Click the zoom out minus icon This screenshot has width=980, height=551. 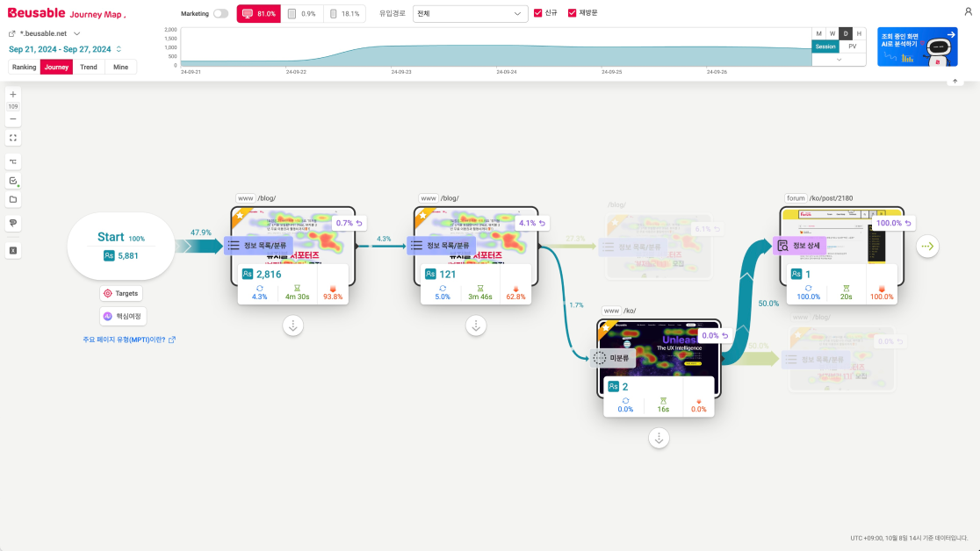pyautogui.click(x=13, y=119)
